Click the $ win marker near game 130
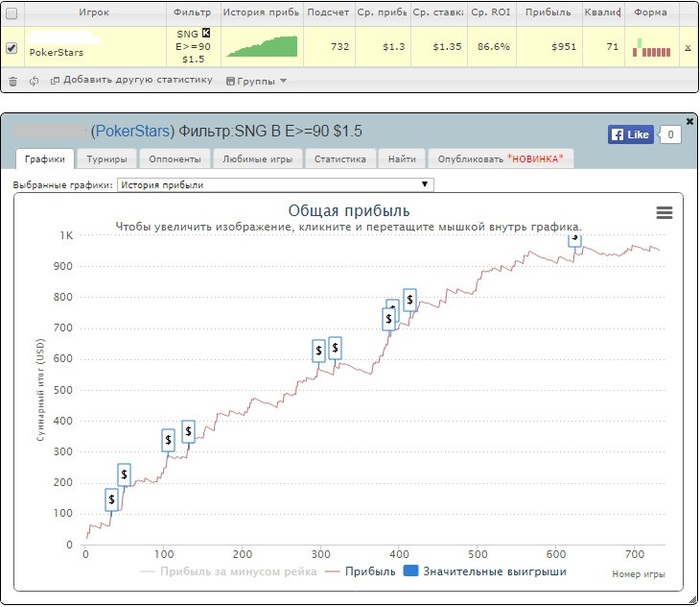 [x=188, y=432]
